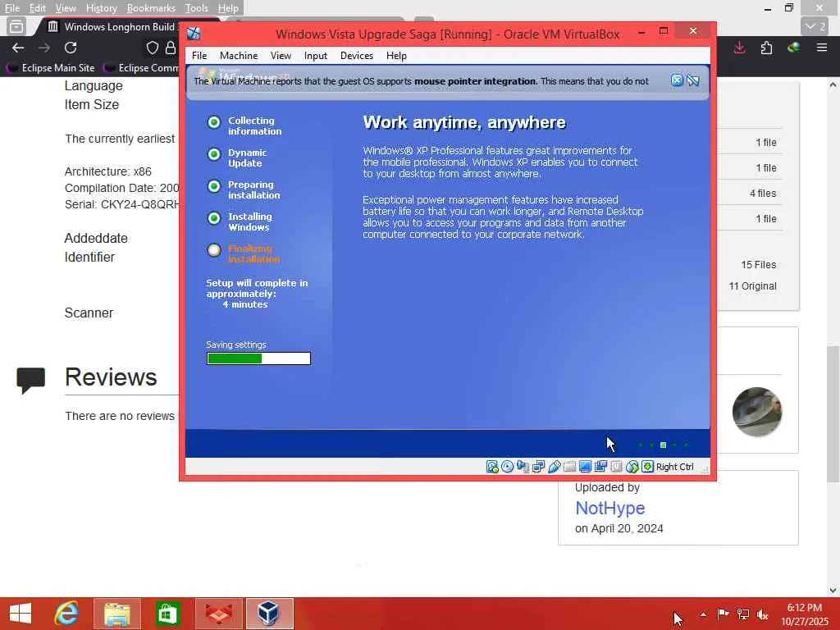The image size is (840, 630).
Task: Switch to VirtualBox via taskbar cube icon
Action: tap(269, 614)
